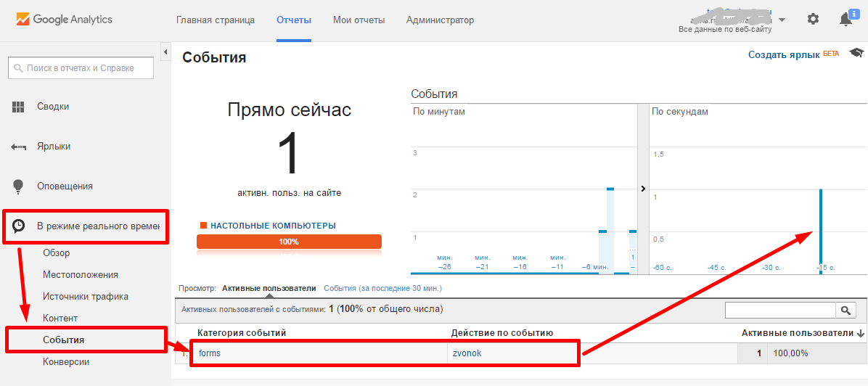Click the graduation cap education icon
Screen dimensions: 868x386
click(857, 53)
